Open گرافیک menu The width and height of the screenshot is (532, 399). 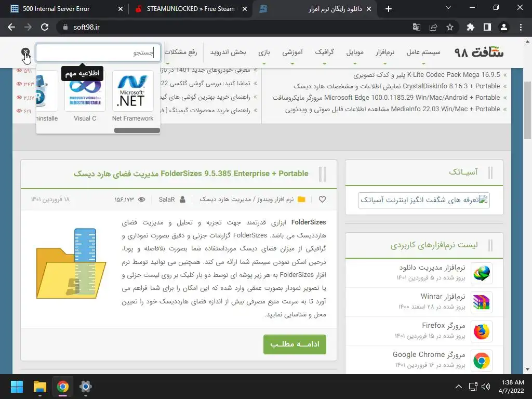point(324,52)
